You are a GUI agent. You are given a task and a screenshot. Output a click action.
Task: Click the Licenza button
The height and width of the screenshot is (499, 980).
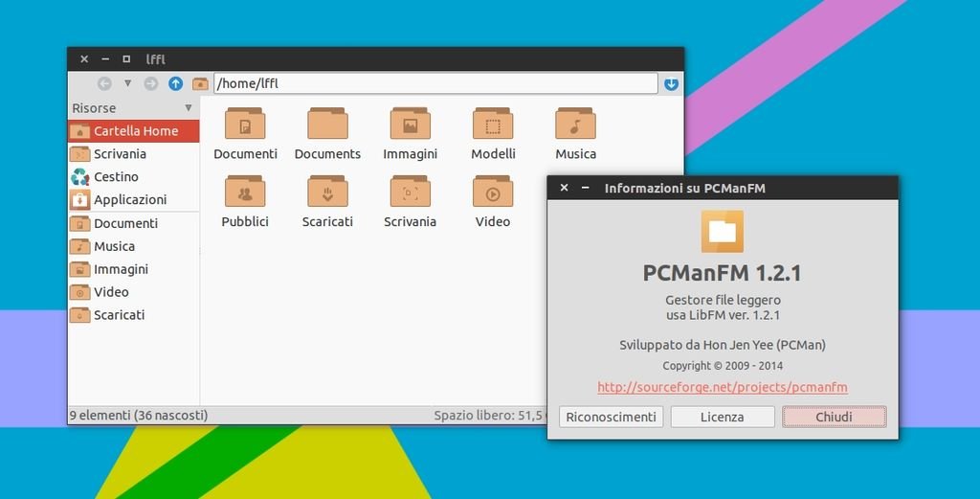click(x=723, y=417)
